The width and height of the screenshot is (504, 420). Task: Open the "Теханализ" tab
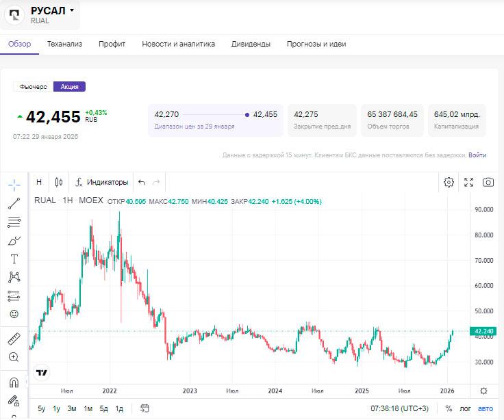click(64, 44)
